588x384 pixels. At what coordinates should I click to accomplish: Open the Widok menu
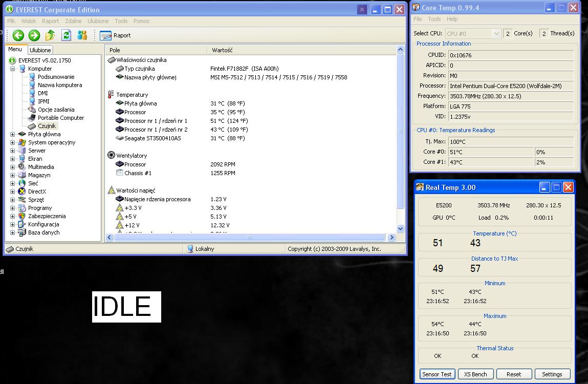(29, 21)
